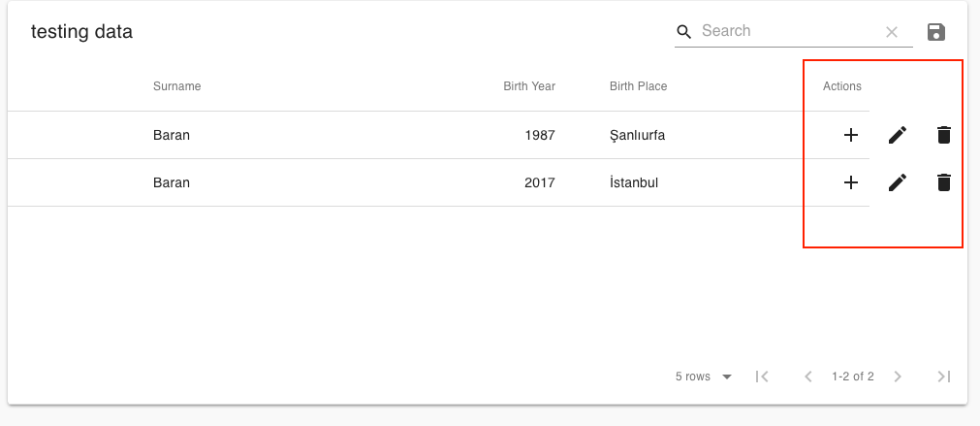Edit the İstanbul row with pencil icon
980x426 pixels.
coord(898,182)
